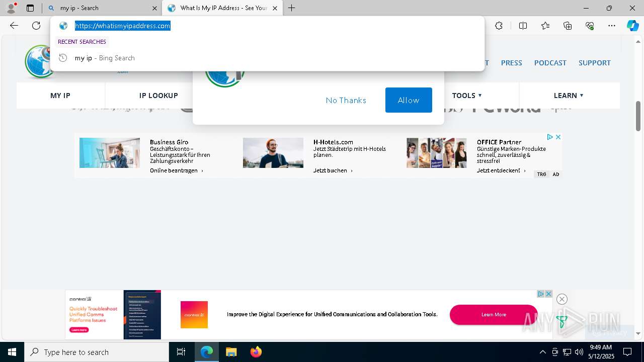
Task: Click the taskbar search box
Action: [97, 352]
